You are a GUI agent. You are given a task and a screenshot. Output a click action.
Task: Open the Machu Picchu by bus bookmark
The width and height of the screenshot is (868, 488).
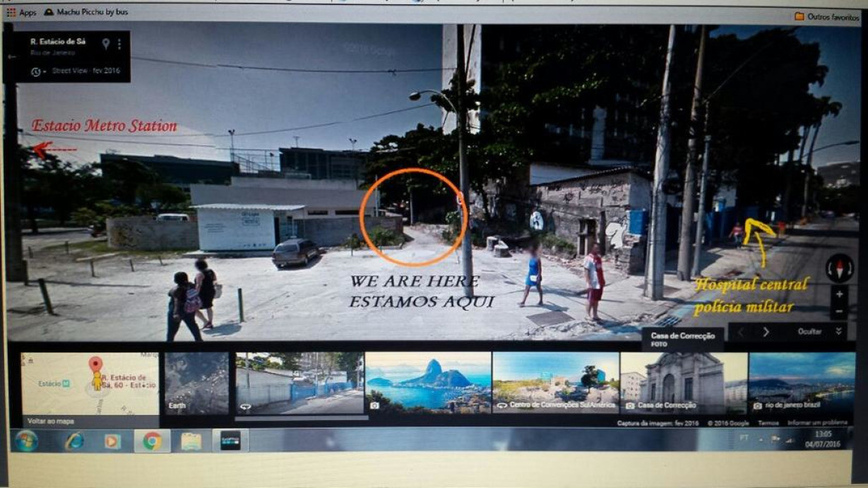click(x=85, y=13)
